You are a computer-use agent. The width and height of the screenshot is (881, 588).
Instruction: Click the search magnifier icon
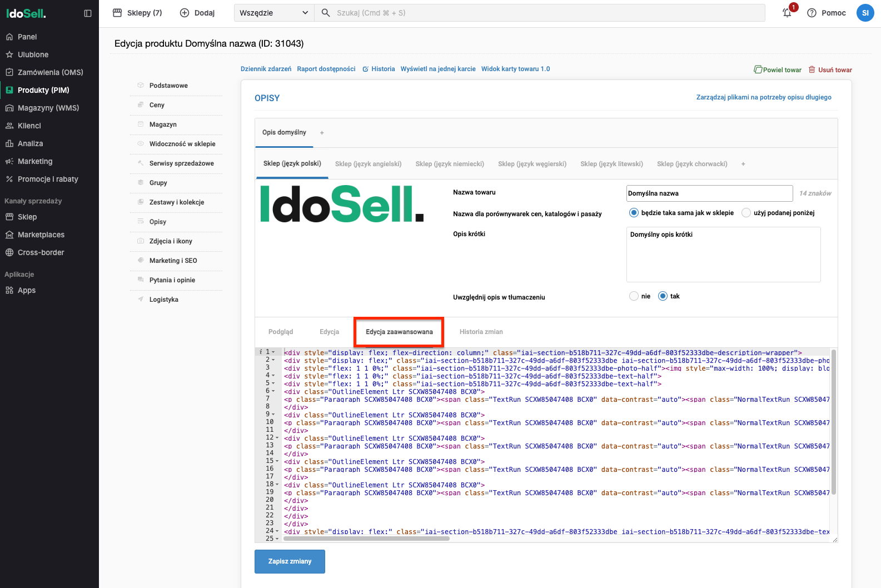[x=326, y=13]
